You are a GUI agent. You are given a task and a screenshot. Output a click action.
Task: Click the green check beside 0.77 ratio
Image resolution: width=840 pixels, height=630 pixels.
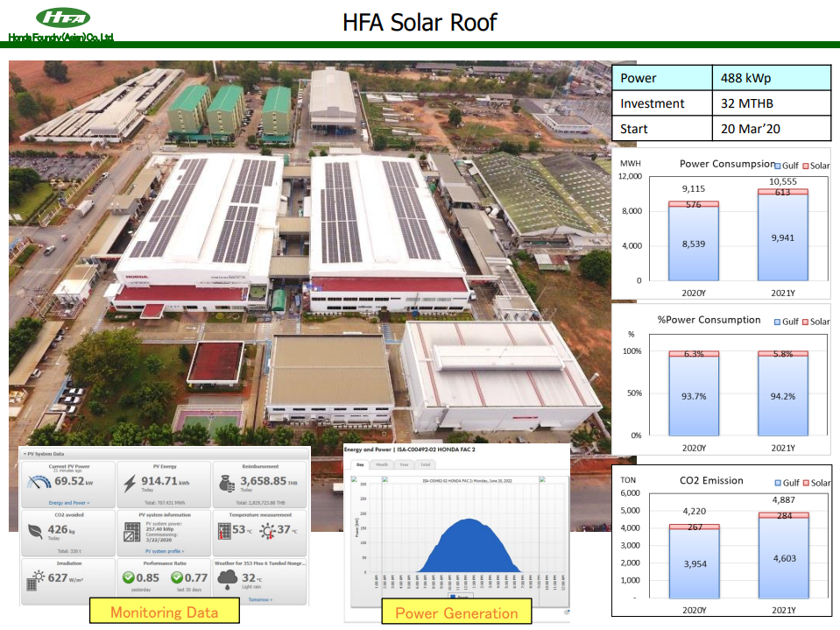click(x=175, y=577)
